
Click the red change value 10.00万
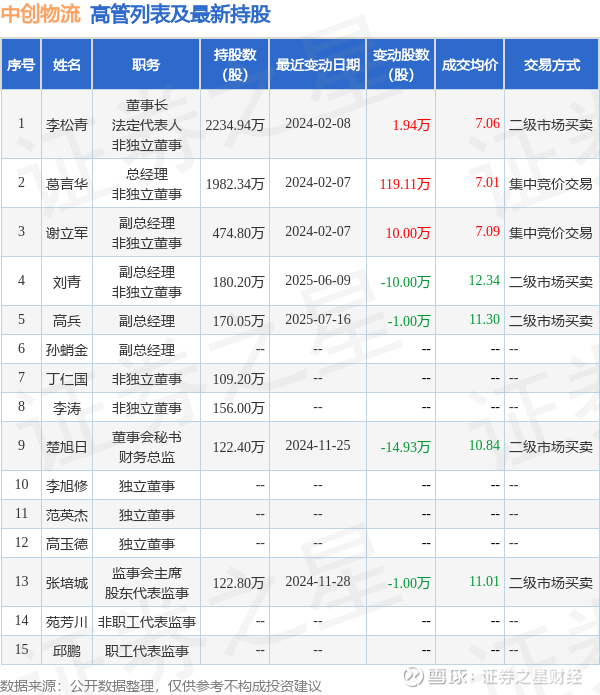(x=408, y=233)
